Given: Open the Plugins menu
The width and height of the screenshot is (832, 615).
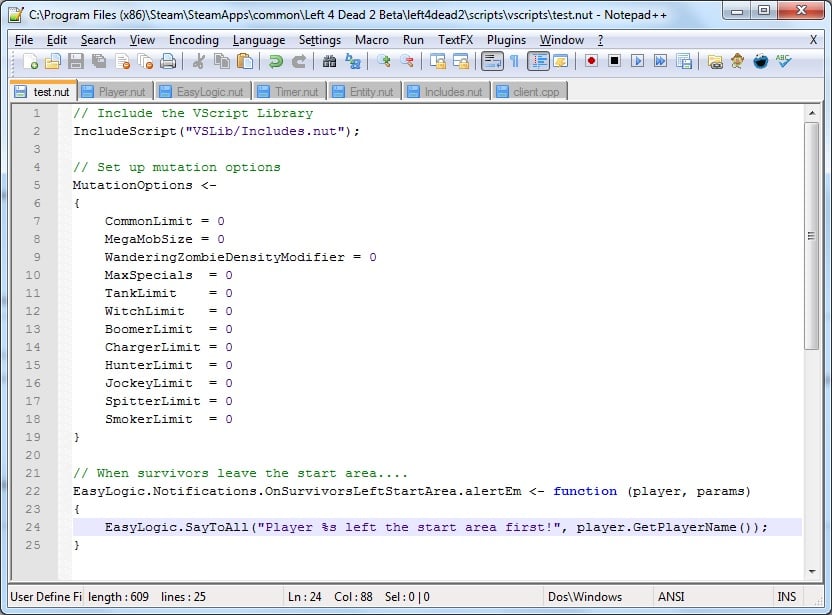Looking at the screenshot, I should click(506, 40).
